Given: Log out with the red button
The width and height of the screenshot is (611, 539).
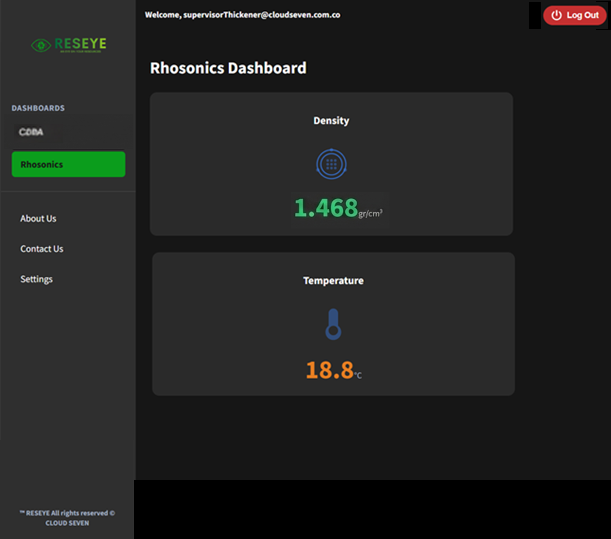Looking at the screenshot, I should click(x=575, y=15).
